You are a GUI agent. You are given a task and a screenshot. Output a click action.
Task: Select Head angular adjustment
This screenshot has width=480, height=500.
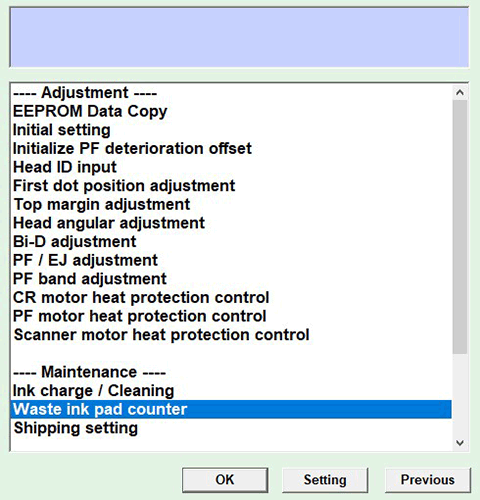tap(109, 223)
